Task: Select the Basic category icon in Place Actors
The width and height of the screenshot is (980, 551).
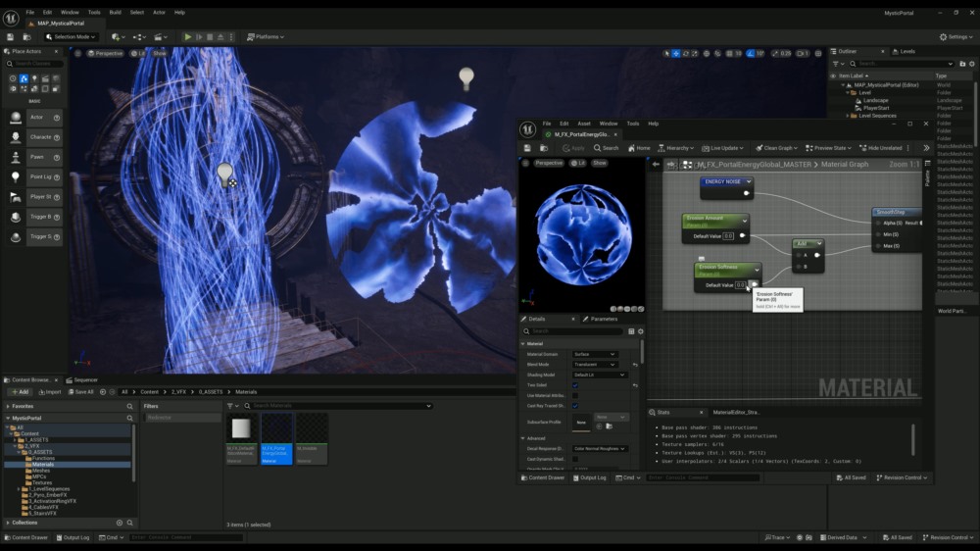Action: pos(24,78)
